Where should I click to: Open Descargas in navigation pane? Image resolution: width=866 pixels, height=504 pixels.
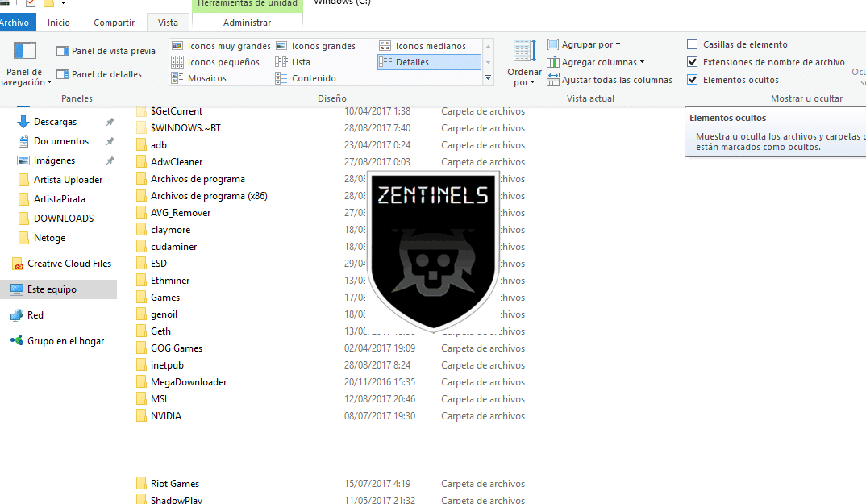(x=55, y=122)
